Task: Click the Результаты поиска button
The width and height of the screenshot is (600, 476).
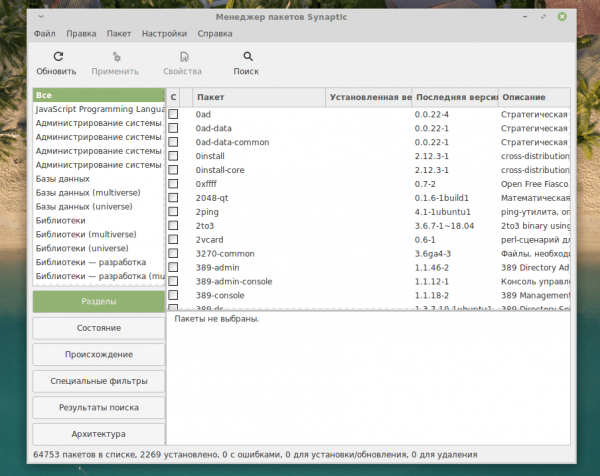Action: pyautogui.click(x=99, y=408)
